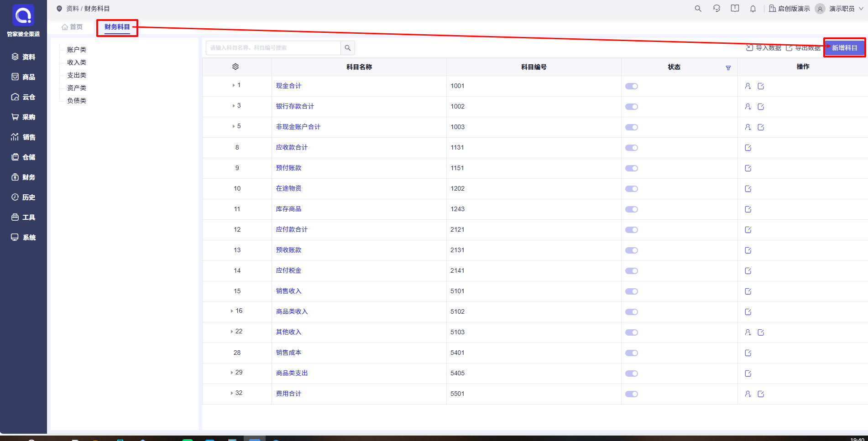Image resolution: width=868 pixels, height=441 pixels.
Task: Edit the 银行存款合计 row
Action: tap(761, 106)
